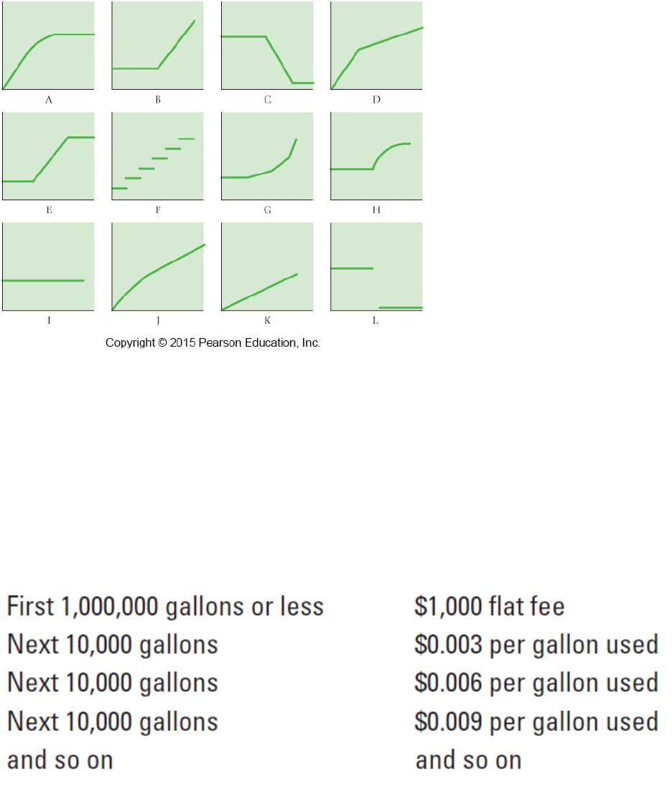Click left 'and so on' text
Screen dimensions: 672x786
point(60,760)
